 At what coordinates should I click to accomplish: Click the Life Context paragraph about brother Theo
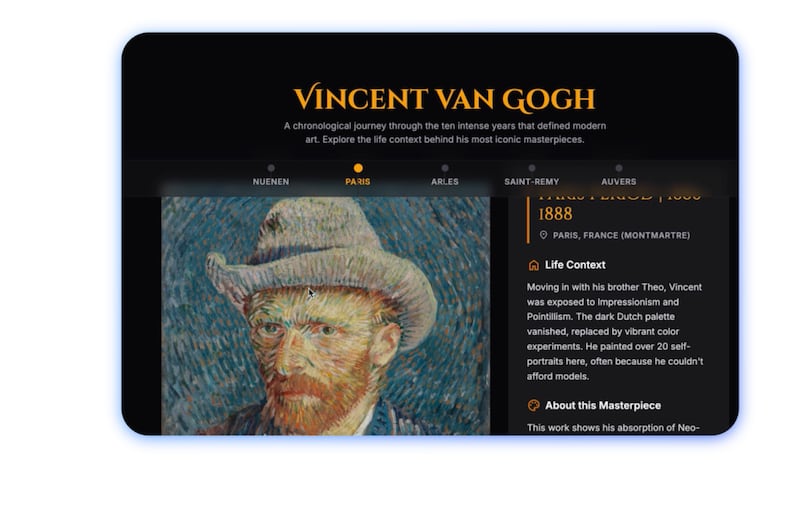615,332
